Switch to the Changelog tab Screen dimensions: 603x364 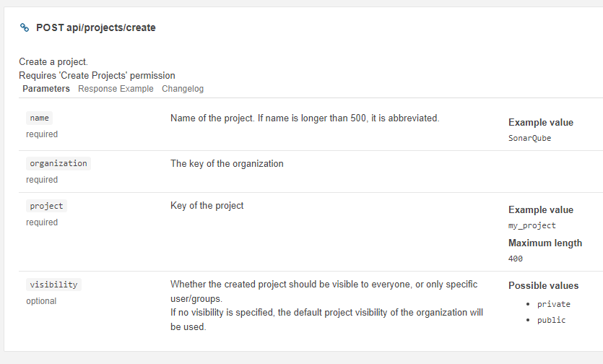pyautogui.click(x=183, y=89)
